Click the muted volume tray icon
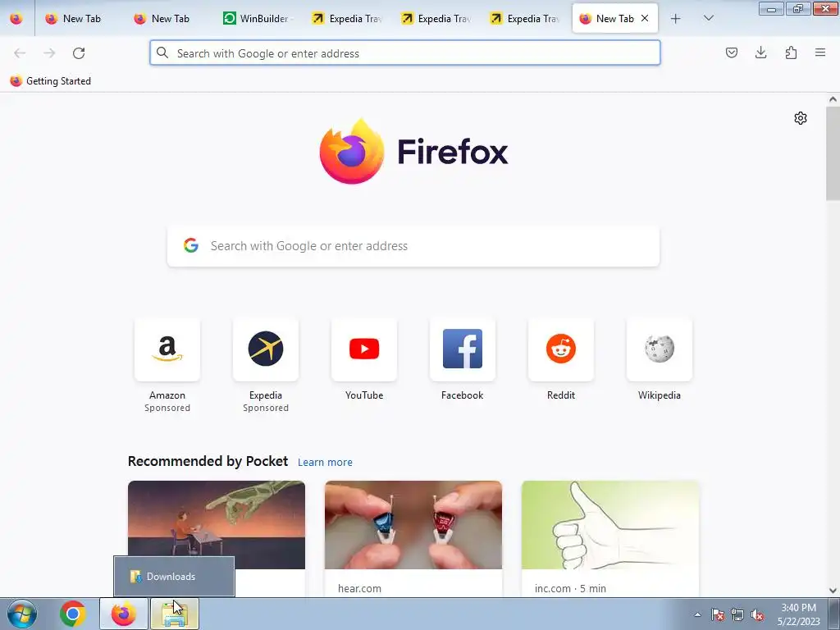Viewport: 840px width, 630px height. pos(757,614)
